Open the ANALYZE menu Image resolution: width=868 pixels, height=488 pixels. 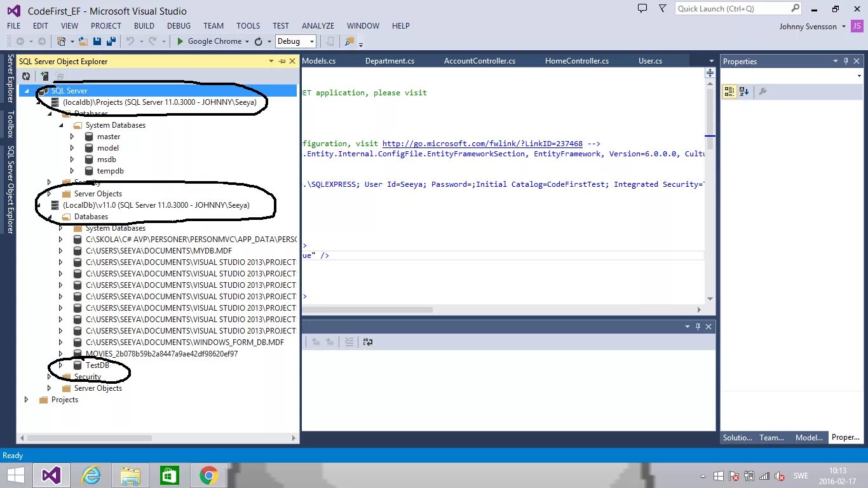tap(318, 26)
